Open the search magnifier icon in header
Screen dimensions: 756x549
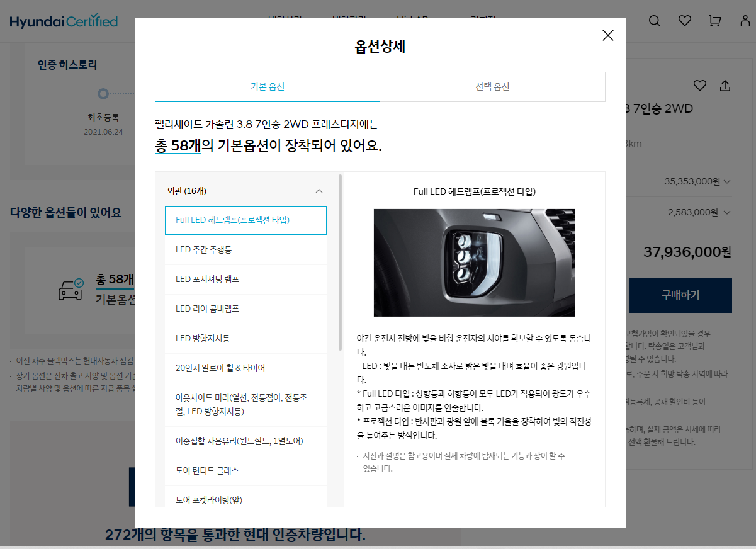coord(655,21)
